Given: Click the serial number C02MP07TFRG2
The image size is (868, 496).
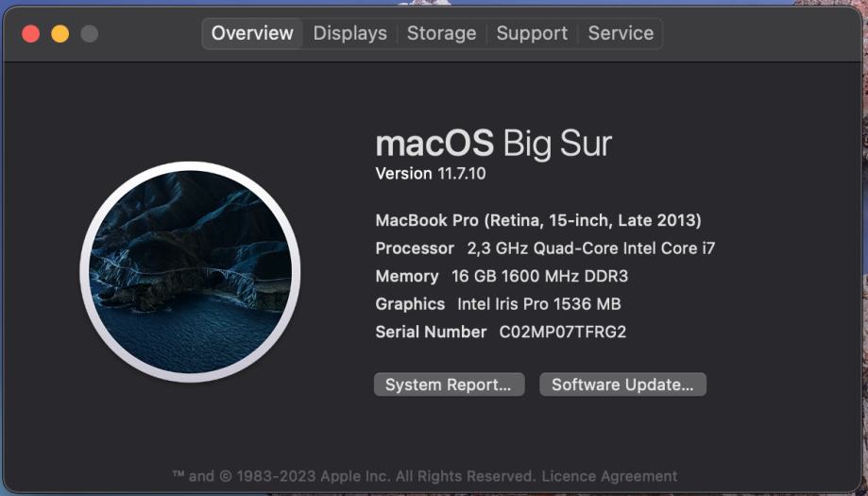Looking at the screenshot, I should point(562,332).
